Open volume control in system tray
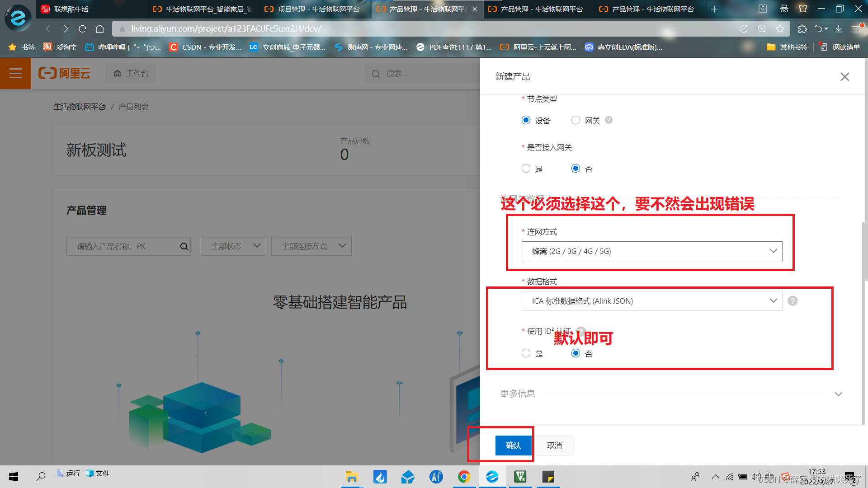This screenshot has width=868, height=488. pyautogui.click(x=756, y=477)
